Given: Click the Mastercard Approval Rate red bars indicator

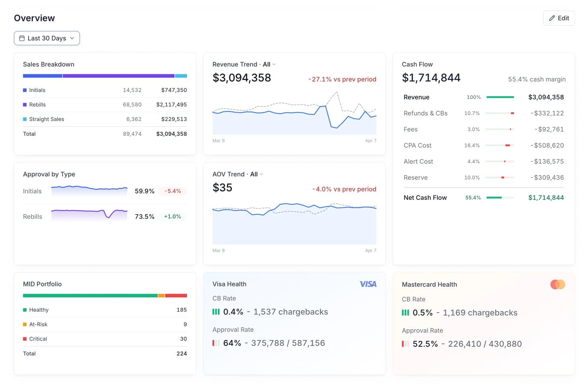Looking at the screenshot, I should [x=405, y=344].
